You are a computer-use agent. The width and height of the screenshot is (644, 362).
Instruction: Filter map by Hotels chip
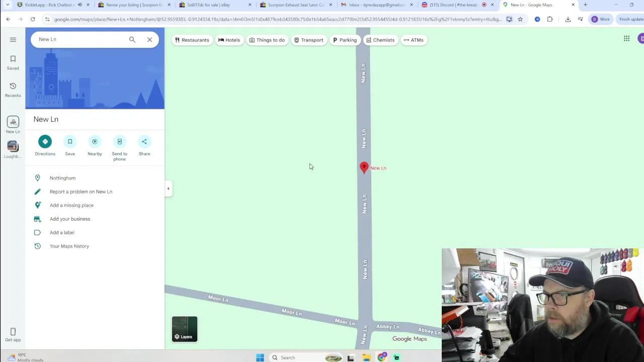pos(229,40)
